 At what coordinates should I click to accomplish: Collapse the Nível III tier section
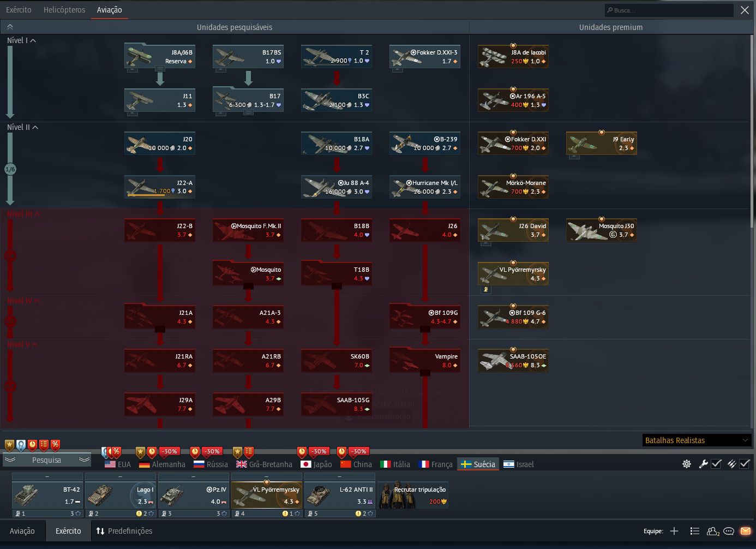(23, 214)
